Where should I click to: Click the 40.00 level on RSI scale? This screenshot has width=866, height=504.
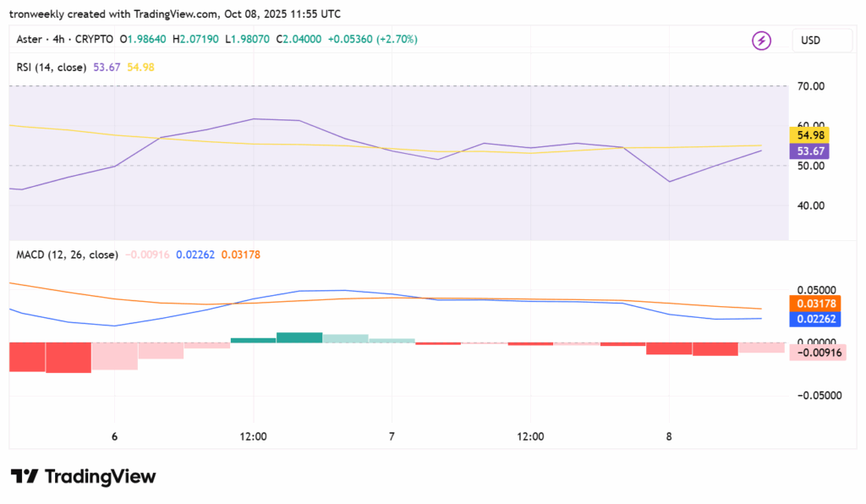[x=809, y=205]
